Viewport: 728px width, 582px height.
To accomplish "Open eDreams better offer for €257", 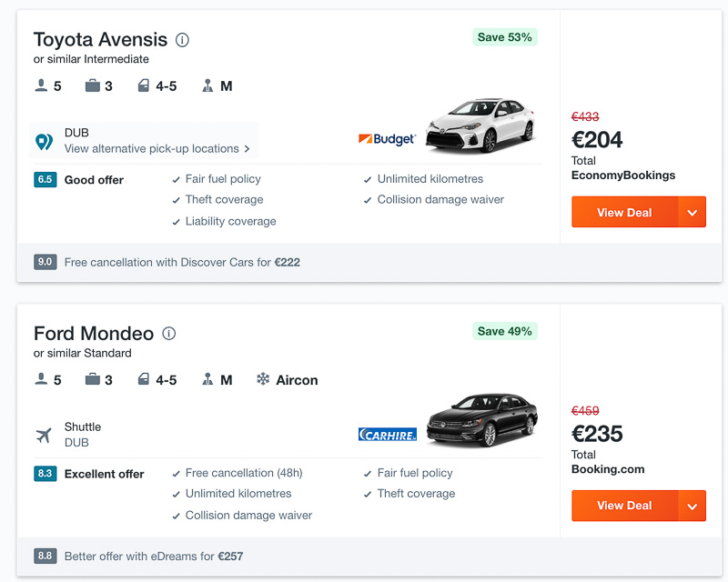I will click(154, 556).
